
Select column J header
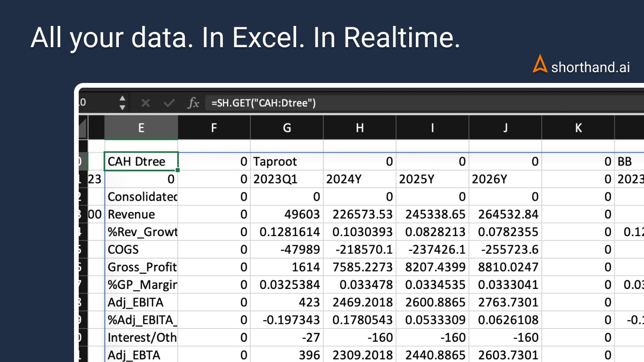point(505,128)
